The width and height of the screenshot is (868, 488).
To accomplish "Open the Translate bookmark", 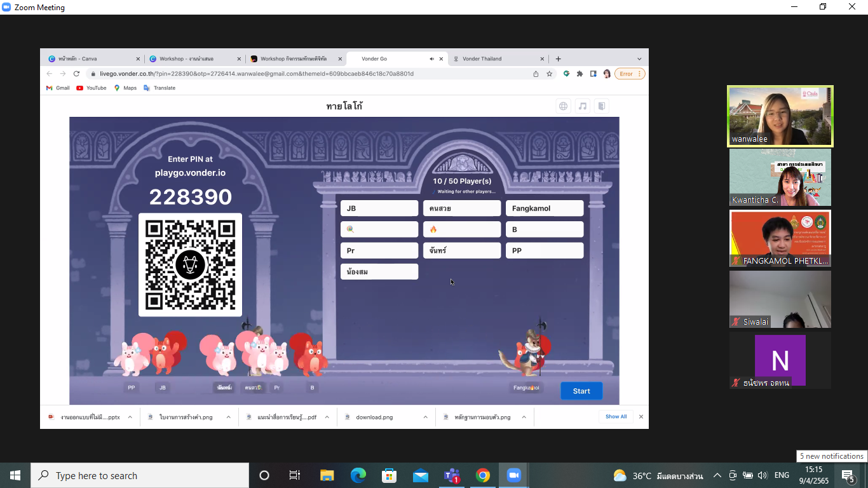I will click(159, 88).
